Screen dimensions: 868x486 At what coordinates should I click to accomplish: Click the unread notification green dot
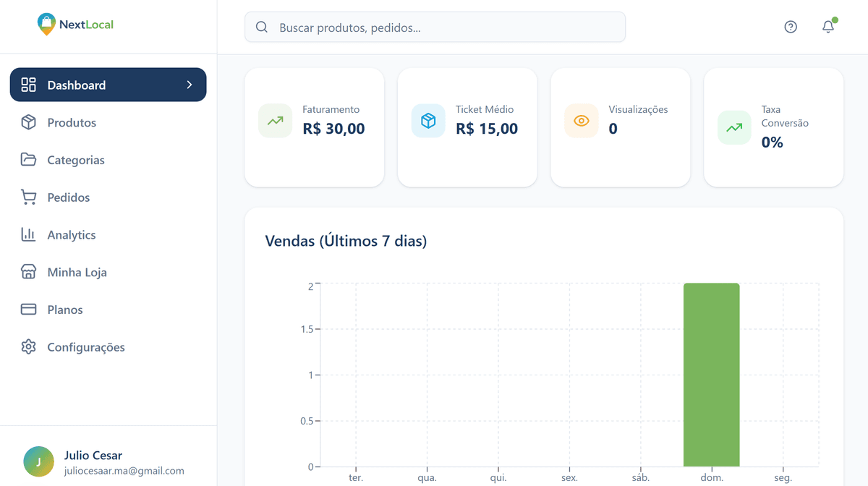click(x=834, y=20)
